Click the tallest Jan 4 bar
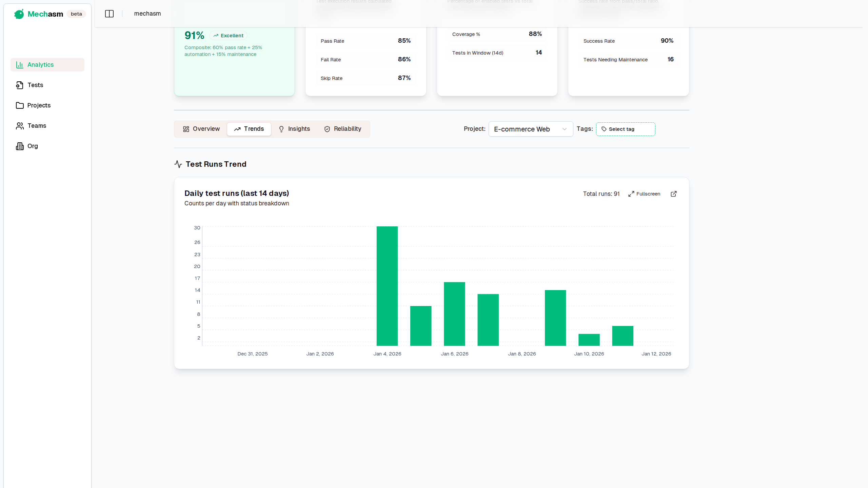The height and width of the screenshot is (488, 868). point(387,286)
